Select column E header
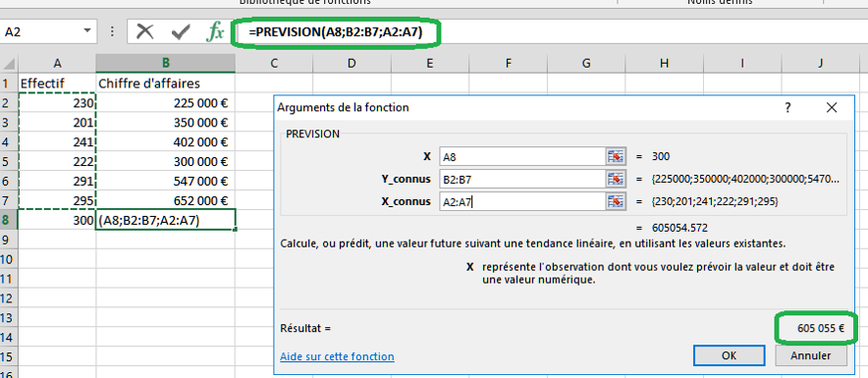 [x=430, y=63]
